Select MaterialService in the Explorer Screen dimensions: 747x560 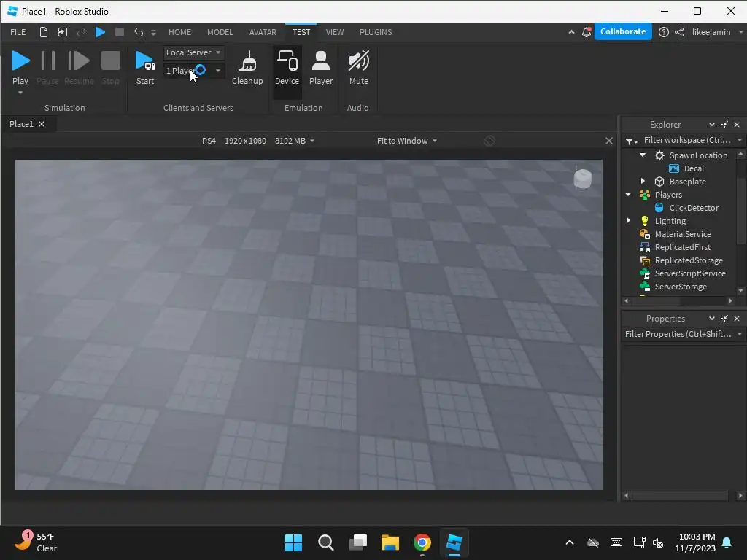[x=683, y=234]
